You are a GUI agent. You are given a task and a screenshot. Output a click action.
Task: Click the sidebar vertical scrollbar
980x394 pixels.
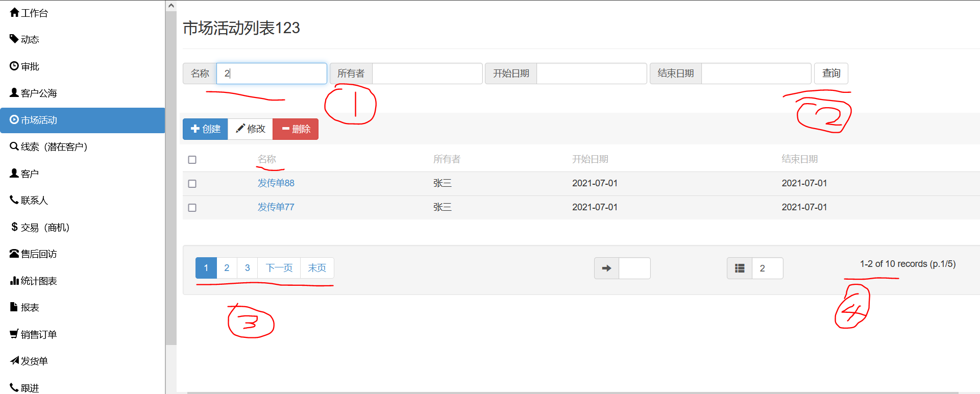[171, 178]
